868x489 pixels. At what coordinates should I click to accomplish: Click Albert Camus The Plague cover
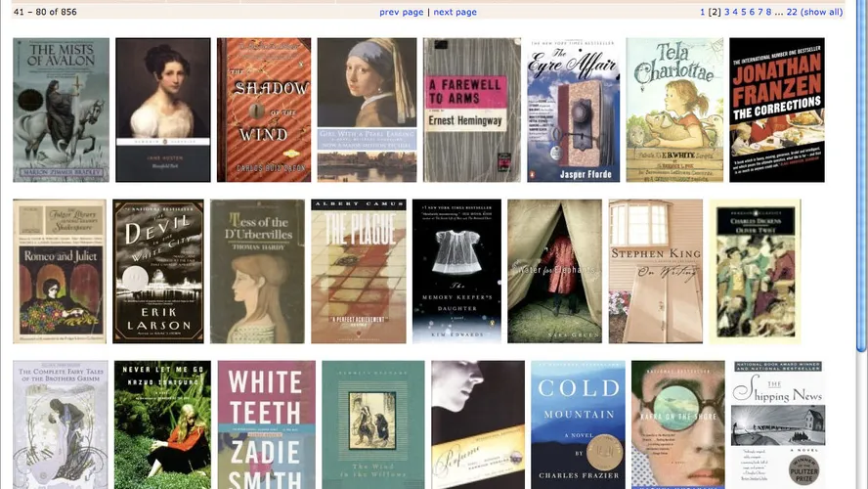pyautogui.click(x=358, y=271)
